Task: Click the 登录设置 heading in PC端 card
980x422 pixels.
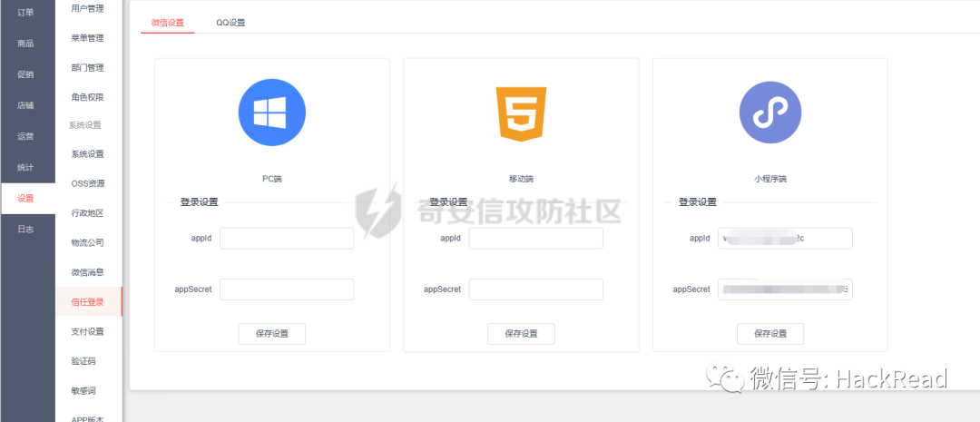Action: point(199,202)
